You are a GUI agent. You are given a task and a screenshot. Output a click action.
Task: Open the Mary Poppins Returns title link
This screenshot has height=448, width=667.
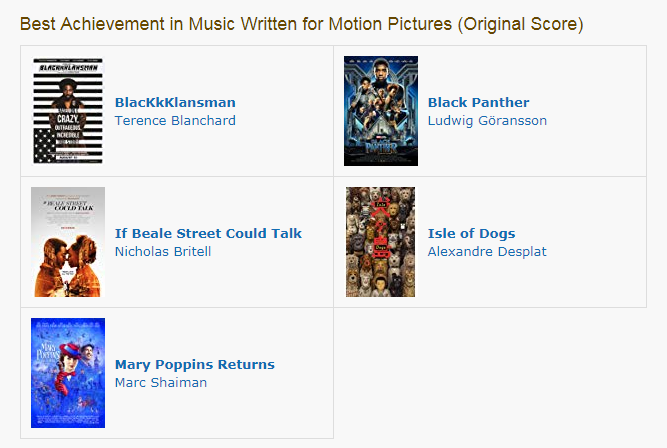click(195, 365)
